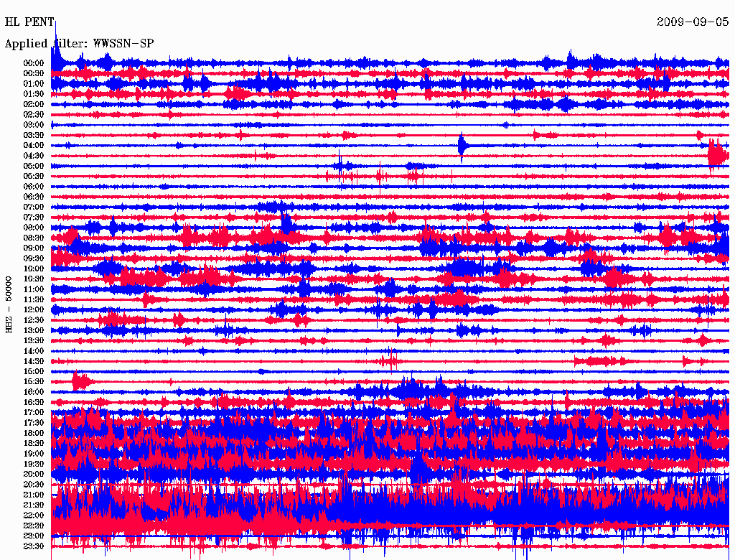
Task: Select the 22:00 time label
Action: click(33, 515)
